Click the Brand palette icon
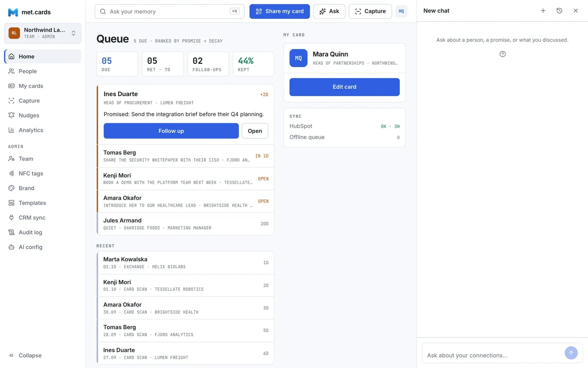Image resolution: width=588 pixels, height=368 pixels. tap(12, 188)
